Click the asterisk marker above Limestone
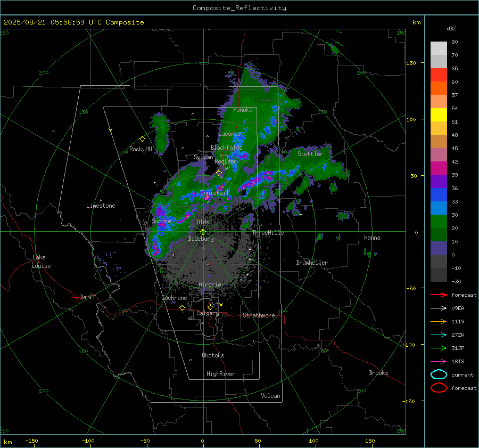The width and height of the screenshot is (479, 448). [x=101, y=201]
